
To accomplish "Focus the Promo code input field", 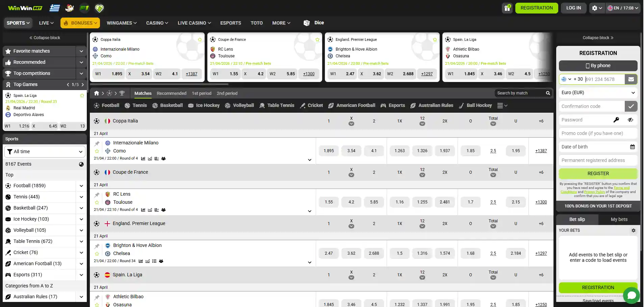I will 598,133.
